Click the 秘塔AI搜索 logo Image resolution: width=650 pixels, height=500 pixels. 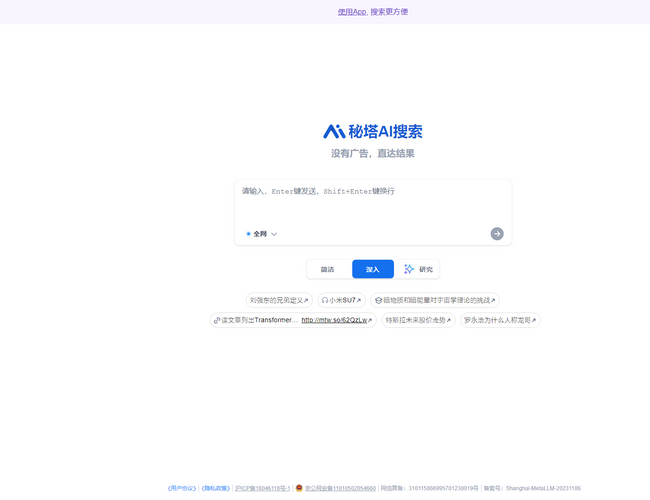372,132
